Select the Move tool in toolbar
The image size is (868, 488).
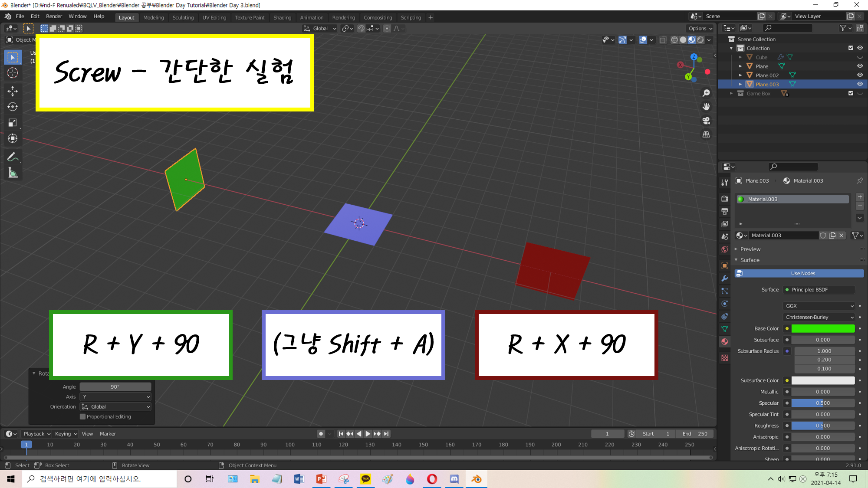pyautogui.click(x=13, y=91)
